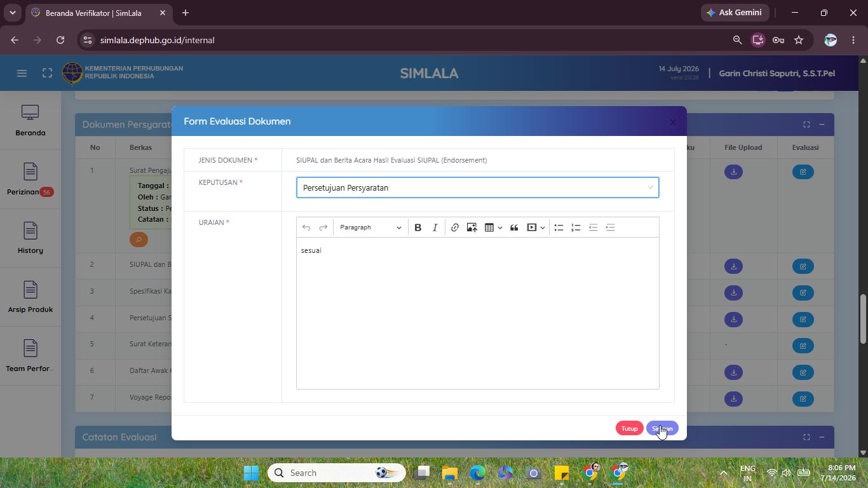
Task: Toggle the hamburger menu icon
Action: point(22,73)
